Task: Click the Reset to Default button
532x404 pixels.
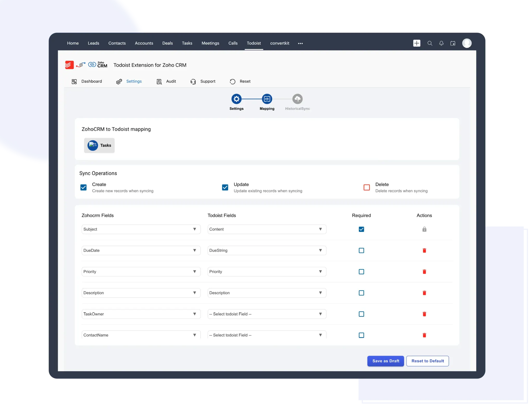Action: (428, 361)
